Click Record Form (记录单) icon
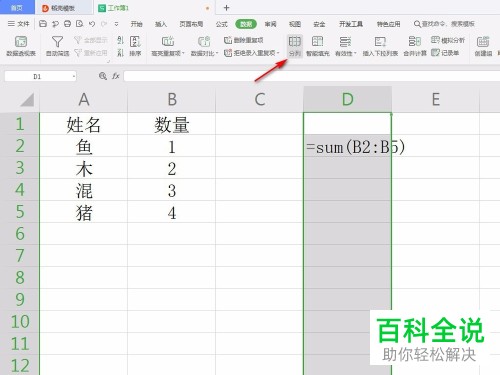The width and height of the screenshot is (500, 375). [x=445, y=53]
